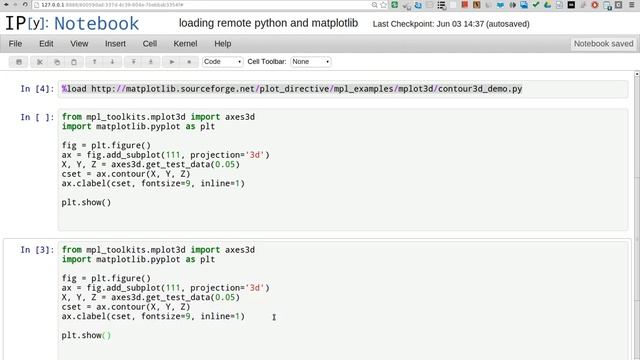
Task: Bookmark this page with the star icon
Action: (x=384, y=5)
